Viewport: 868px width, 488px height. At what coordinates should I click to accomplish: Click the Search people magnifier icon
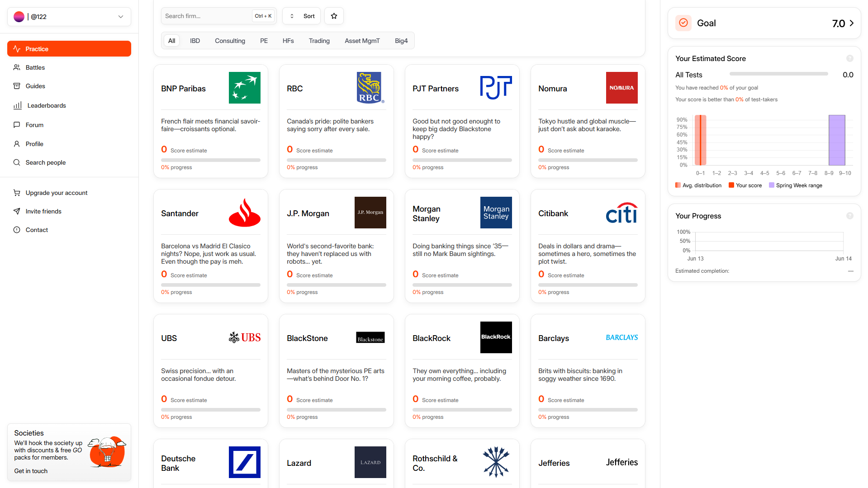click(17, 162)
